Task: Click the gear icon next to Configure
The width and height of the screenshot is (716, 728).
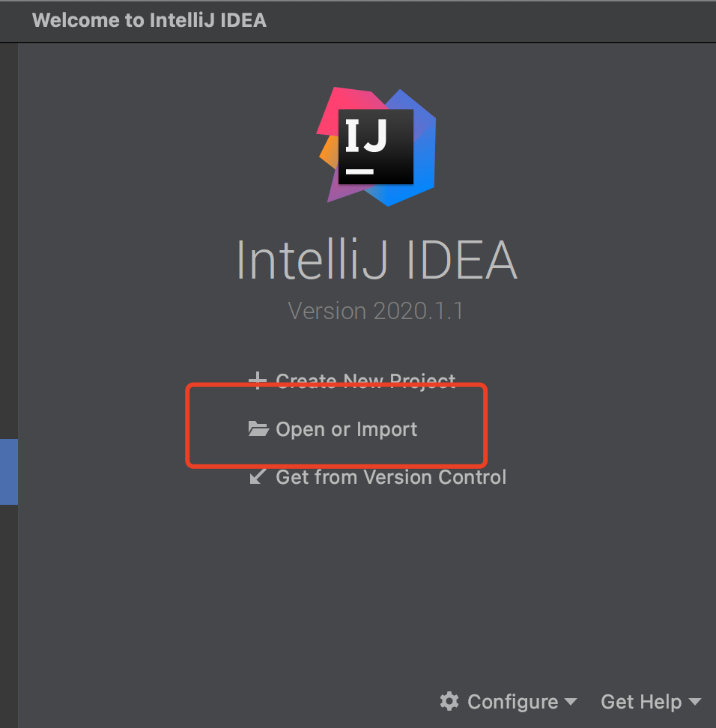Action: pyautogui.click(x=449, y=701)
